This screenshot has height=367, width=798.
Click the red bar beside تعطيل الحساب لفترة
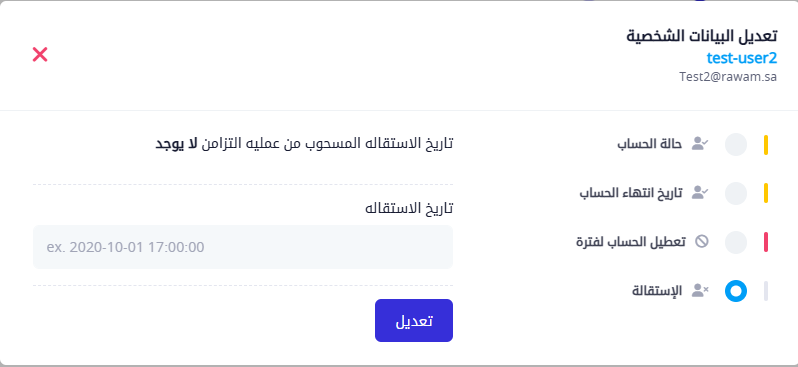(766, 242)
